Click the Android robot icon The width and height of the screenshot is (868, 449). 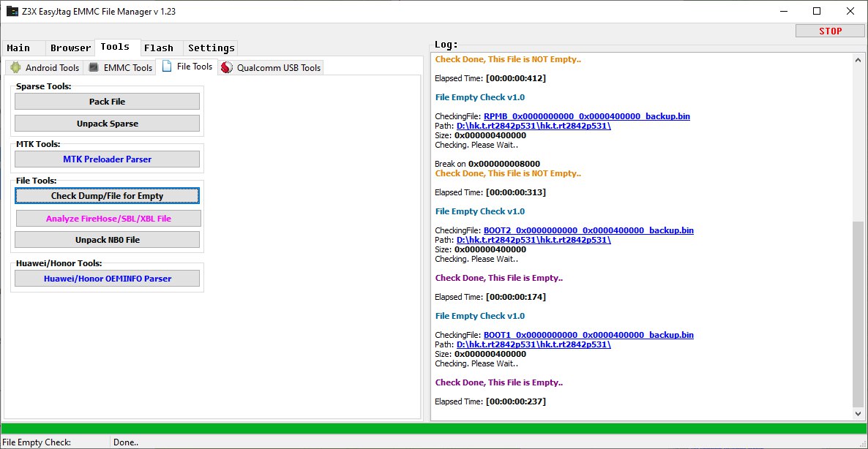pyautogui.click(x=15, y=67)
